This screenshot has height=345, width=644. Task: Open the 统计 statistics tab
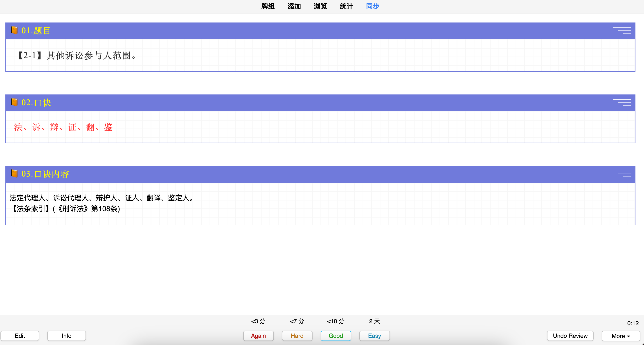(347, 6)
